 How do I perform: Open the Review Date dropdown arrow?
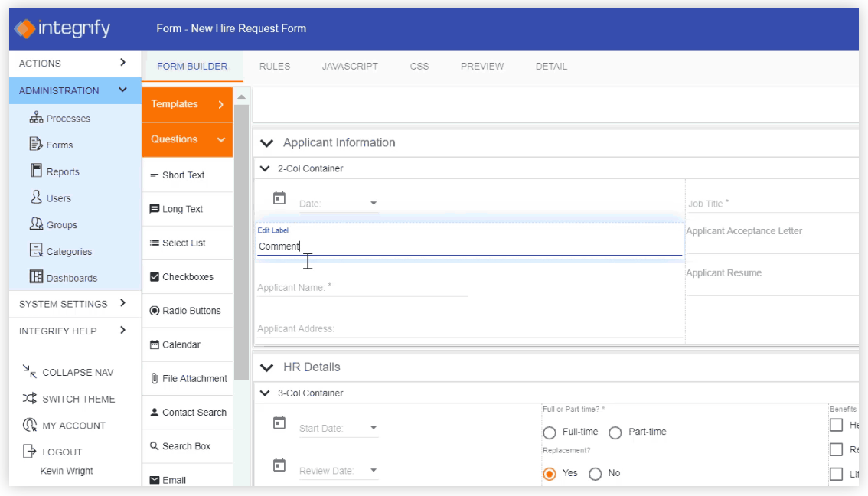374,470
